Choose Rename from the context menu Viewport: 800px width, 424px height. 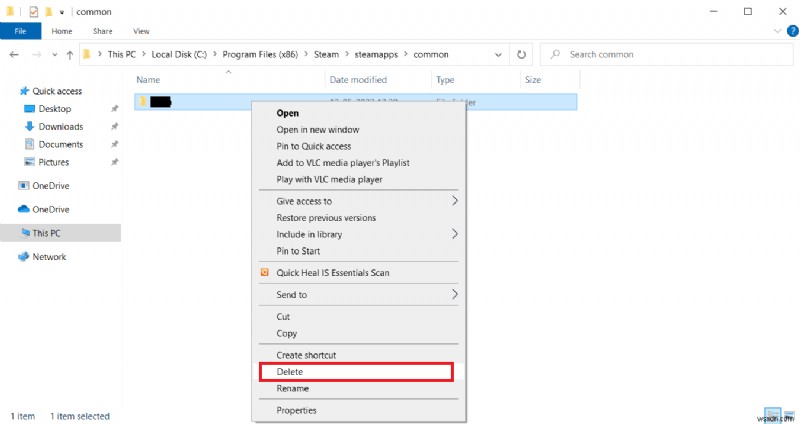[292, 388]
